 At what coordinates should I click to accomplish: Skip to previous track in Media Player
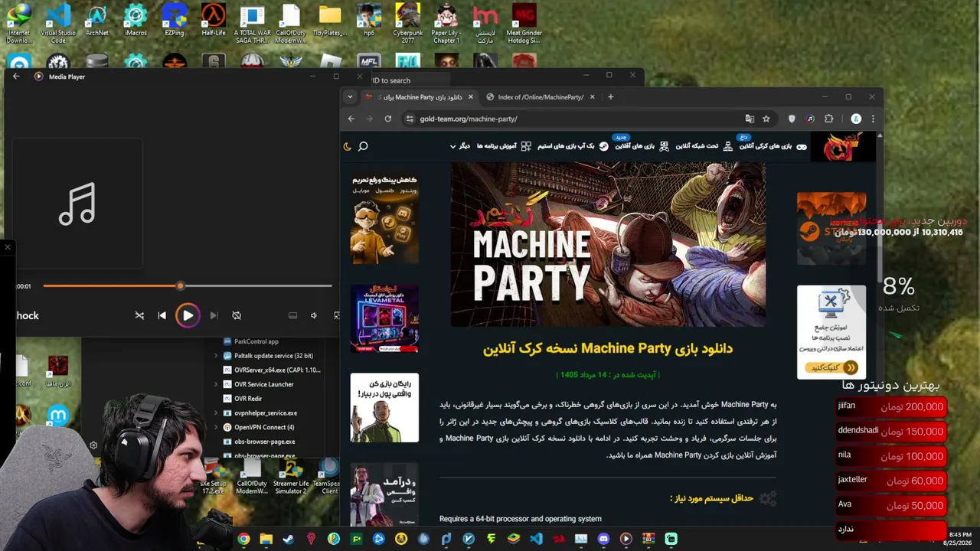point(162,315)
